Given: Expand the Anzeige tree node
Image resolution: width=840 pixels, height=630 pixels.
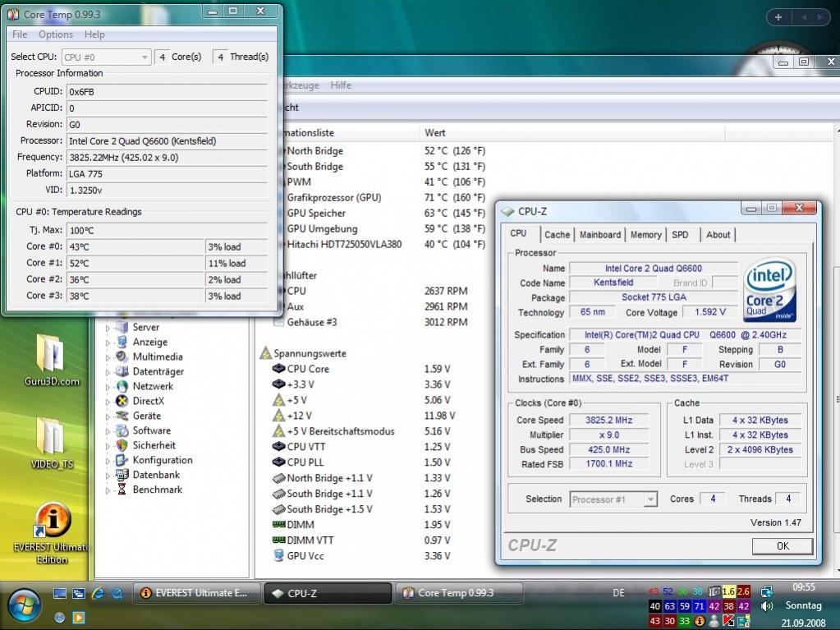Looking at the screenshot, I should (x=108, y=343).
